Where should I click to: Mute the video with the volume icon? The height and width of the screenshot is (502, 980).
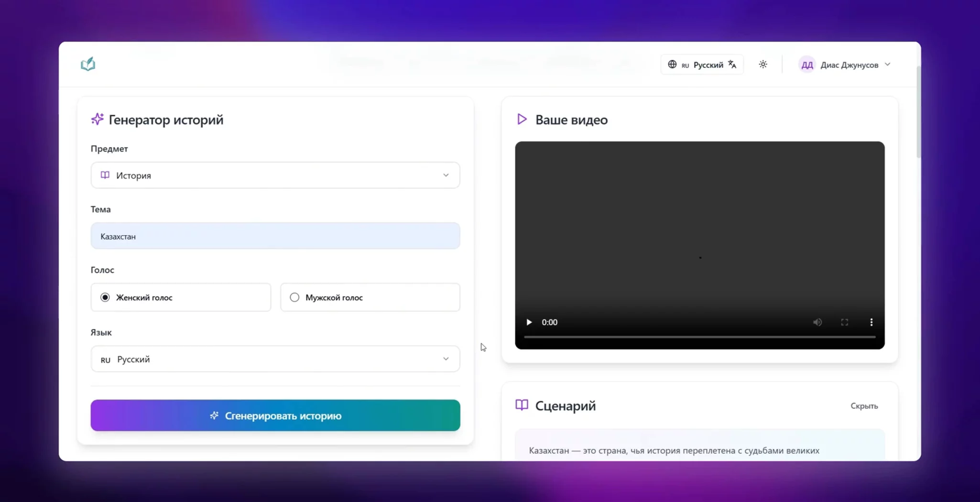pyautogui.click(x=817, y=322)
